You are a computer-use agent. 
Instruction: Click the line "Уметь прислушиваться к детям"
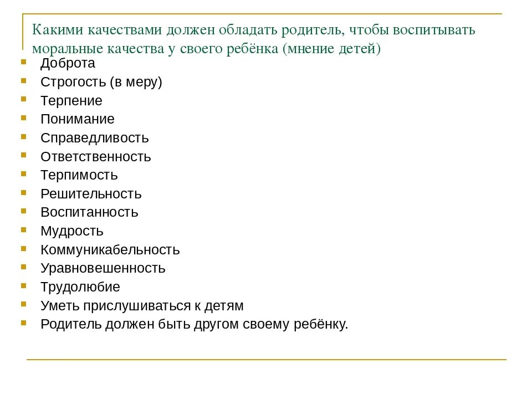click(142, 306)
